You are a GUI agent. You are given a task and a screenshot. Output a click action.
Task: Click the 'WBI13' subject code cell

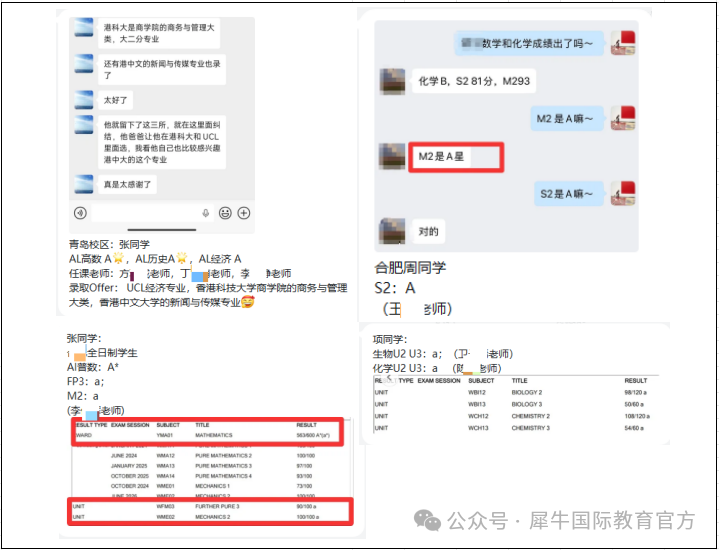[477, 404]
